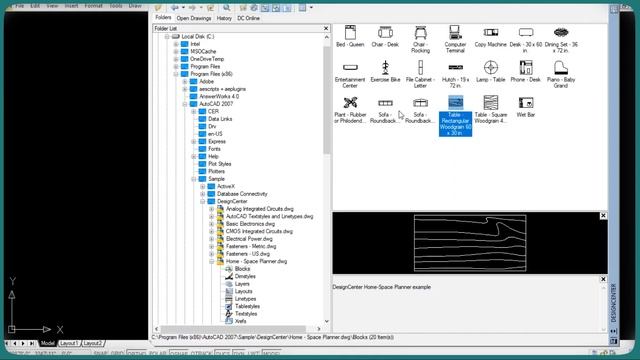Open the Views dropdown arrow
Image resolution: width=640 pixels, height=360 pixels.
311,7
